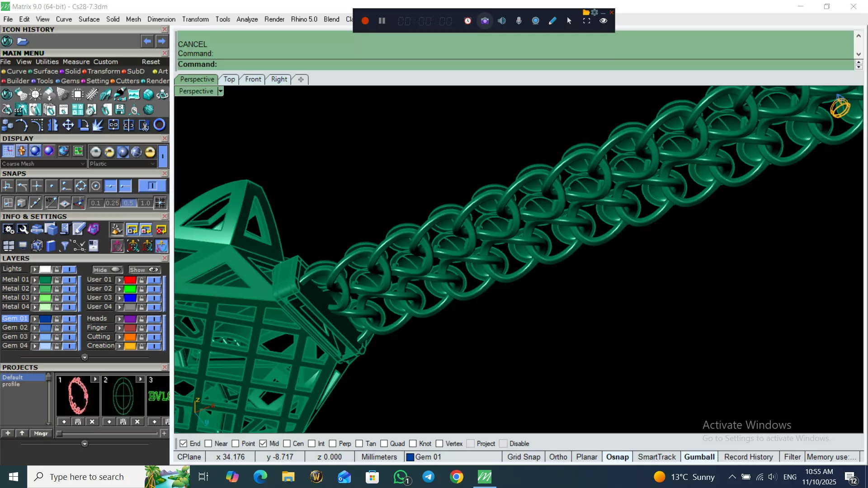The image size is (868, 488).
Task: Switch to the Top viewport tab
Action: click(229, 79)
